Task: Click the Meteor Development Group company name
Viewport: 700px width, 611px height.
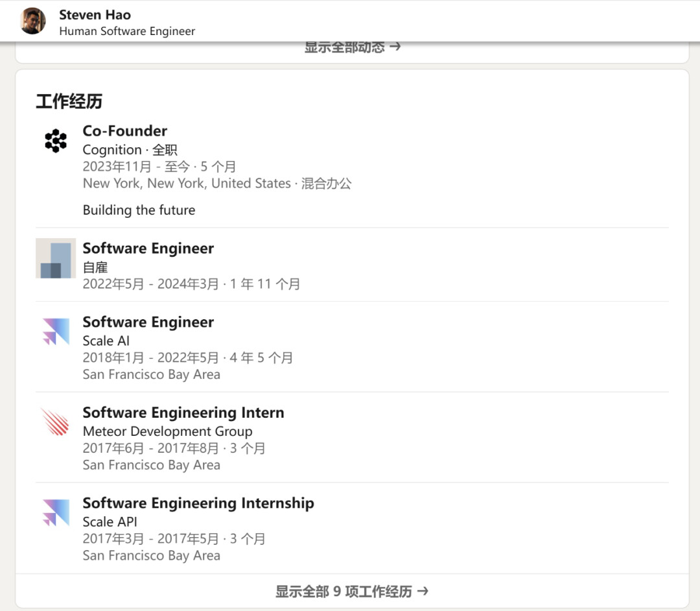Action: (167, 431)
